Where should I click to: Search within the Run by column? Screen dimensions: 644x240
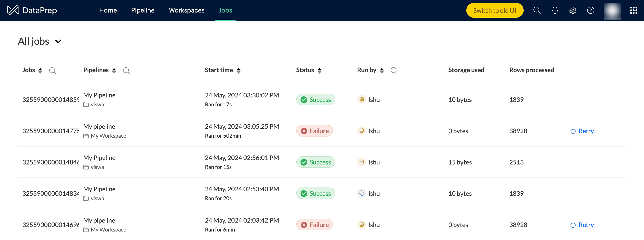pos(394,71)
